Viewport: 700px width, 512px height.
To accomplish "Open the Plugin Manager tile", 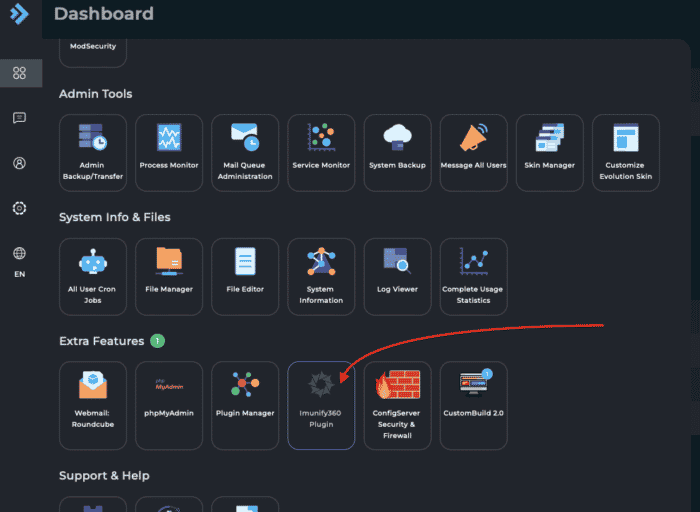I will [244, 404].
